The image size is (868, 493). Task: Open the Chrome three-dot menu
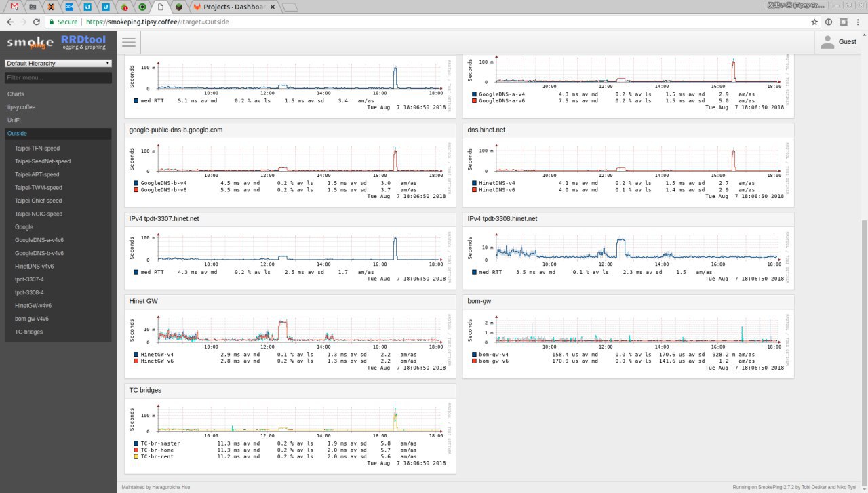[x=859, y=22]
